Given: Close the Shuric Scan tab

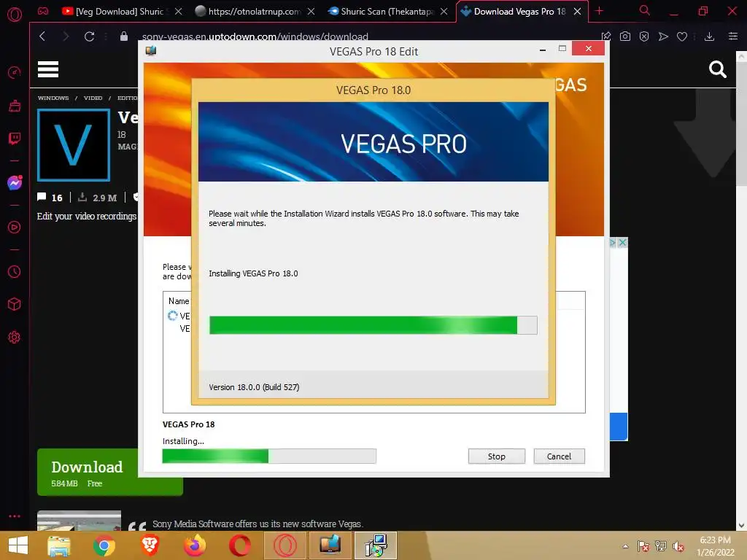Looking at the screenshot, I should [x=444, y=12].
